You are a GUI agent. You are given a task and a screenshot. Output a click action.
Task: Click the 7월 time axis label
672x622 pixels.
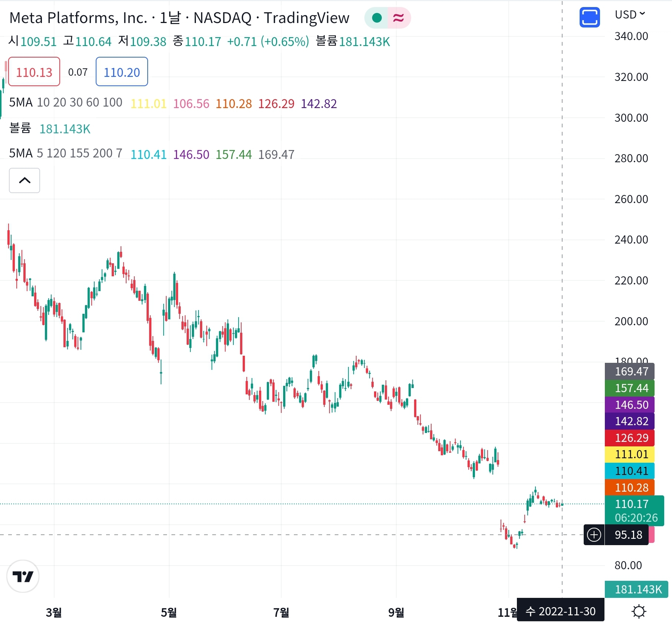(281, 612)
